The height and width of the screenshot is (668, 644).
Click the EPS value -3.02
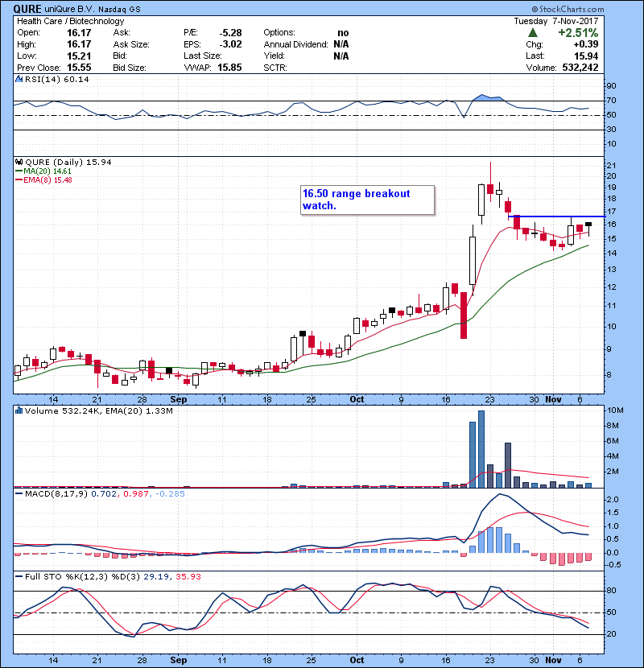[230, 44]
